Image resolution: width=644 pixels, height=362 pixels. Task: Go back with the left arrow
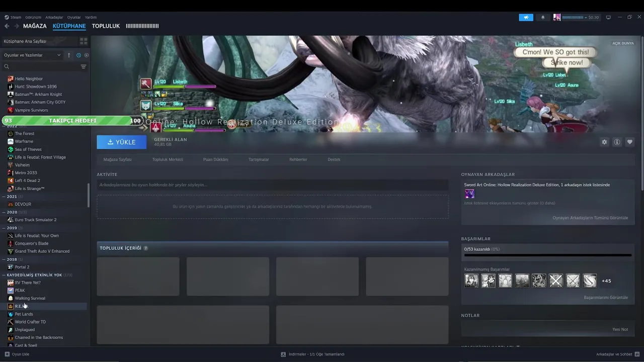(x=7, y=26)
